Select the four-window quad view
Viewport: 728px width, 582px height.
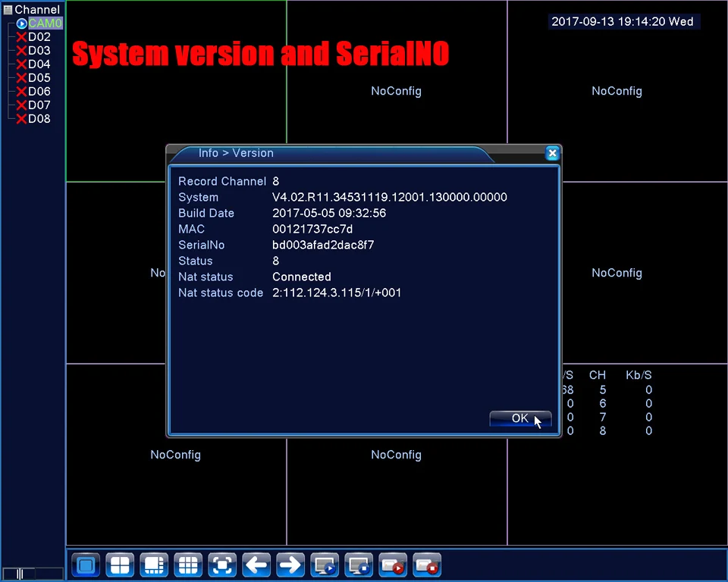[x=120, y=565]
